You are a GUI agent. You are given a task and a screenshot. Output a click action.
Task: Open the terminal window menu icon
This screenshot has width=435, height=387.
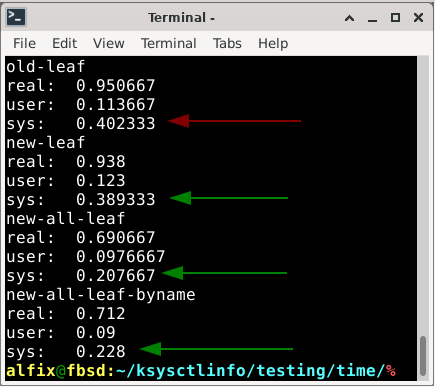coord(16,17)
